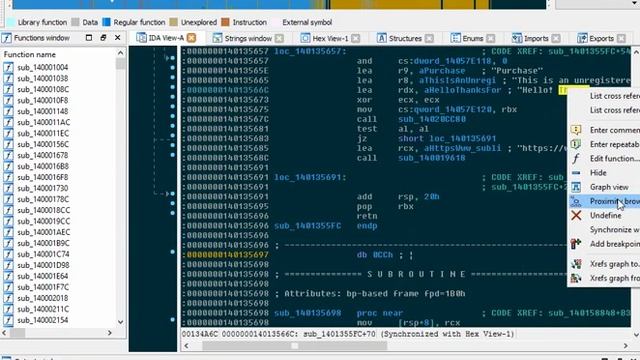Click the Structures tab icon
Viewport: 640px width, 360px height.
pos(381,38)
